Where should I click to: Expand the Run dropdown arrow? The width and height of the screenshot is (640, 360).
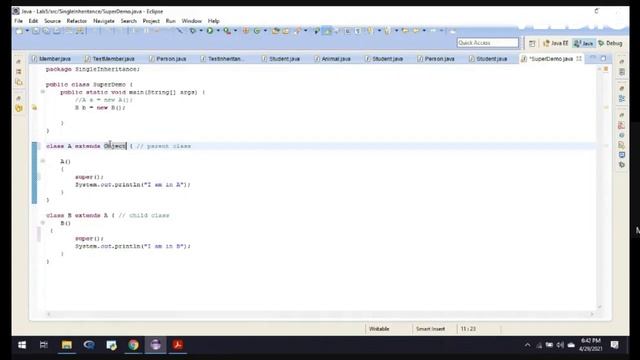pos(218,31)
